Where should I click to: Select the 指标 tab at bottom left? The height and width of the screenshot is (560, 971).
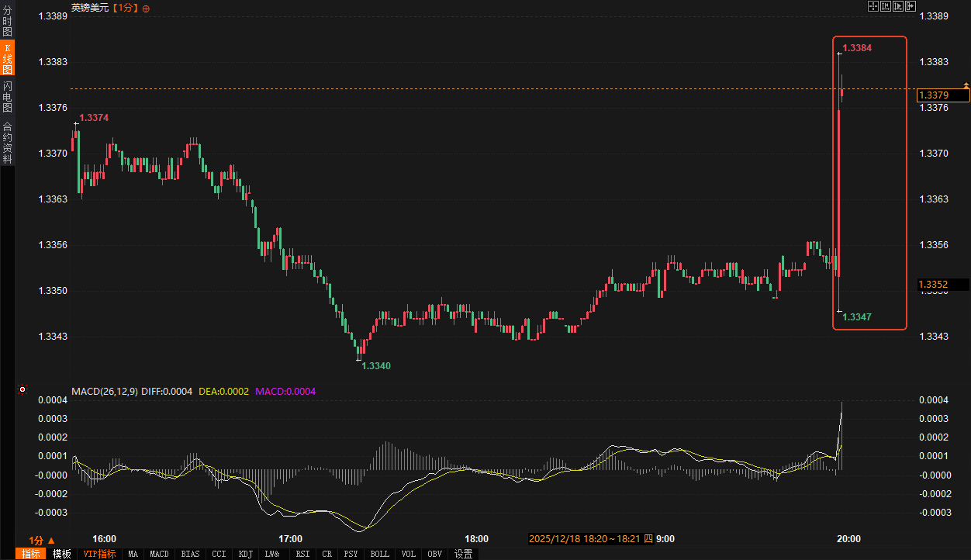(32, 554)
